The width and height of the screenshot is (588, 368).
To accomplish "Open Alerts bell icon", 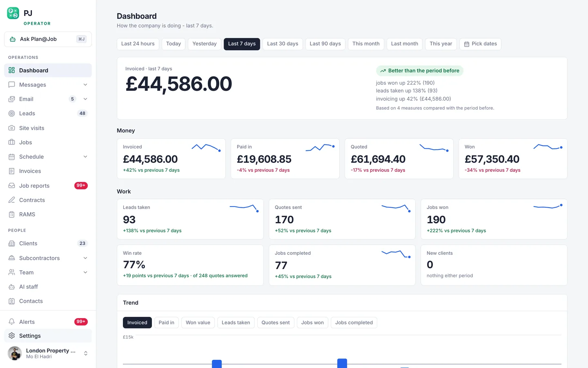I will pyautogui.click(x=12, y=322).
